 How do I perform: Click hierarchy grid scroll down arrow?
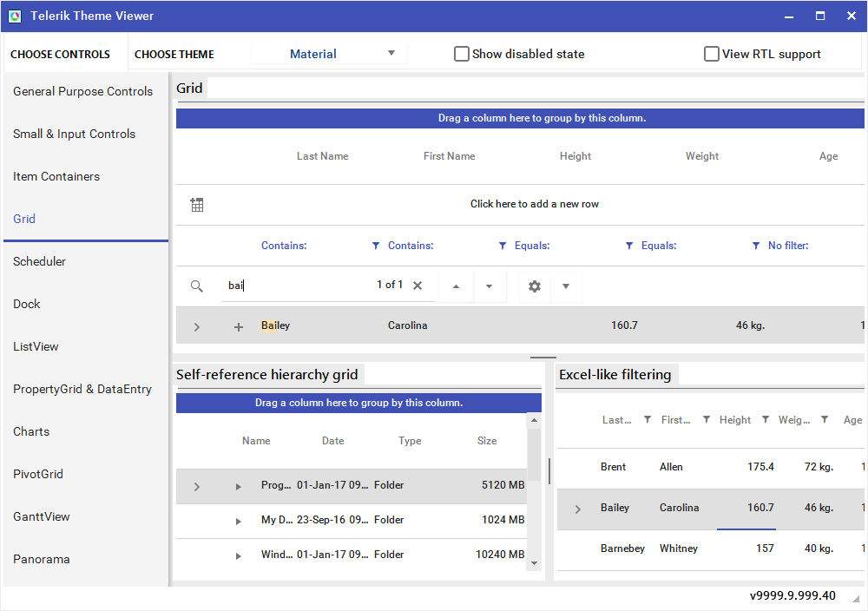(x=534, y=563)
